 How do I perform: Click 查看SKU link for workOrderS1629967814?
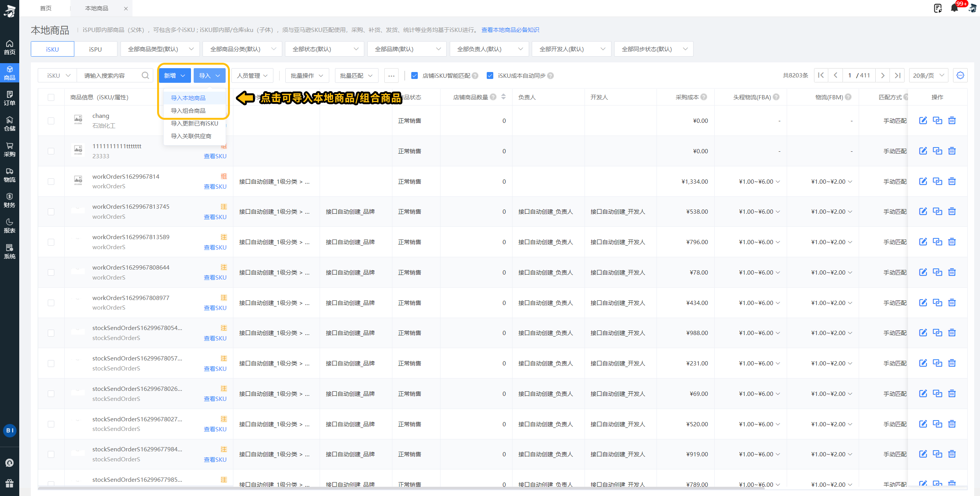pos(215,187)
